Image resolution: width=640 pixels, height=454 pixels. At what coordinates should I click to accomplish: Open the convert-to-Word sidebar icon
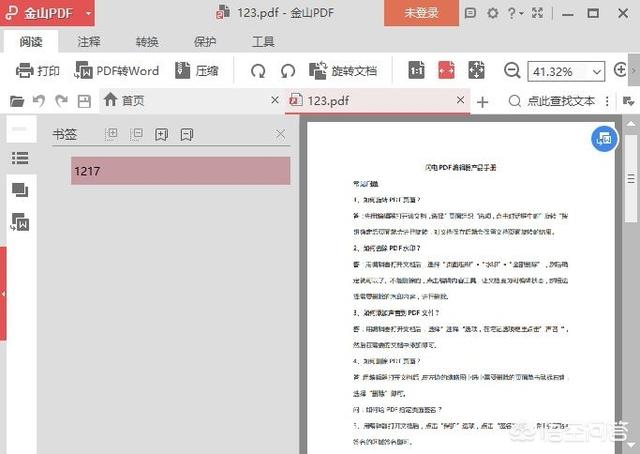[20, 222]
